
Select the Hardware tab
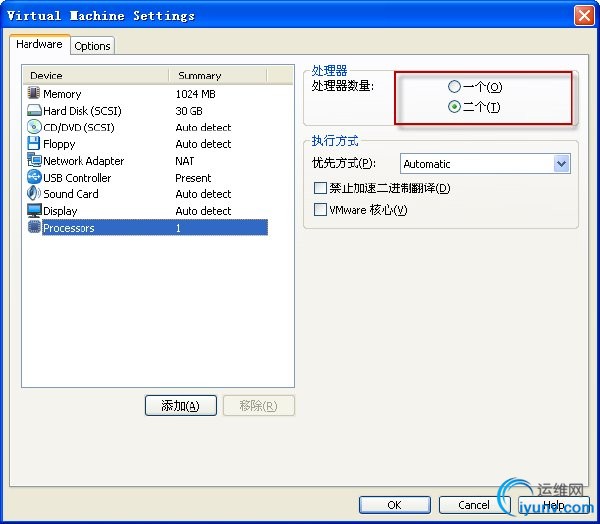point(39,44)
